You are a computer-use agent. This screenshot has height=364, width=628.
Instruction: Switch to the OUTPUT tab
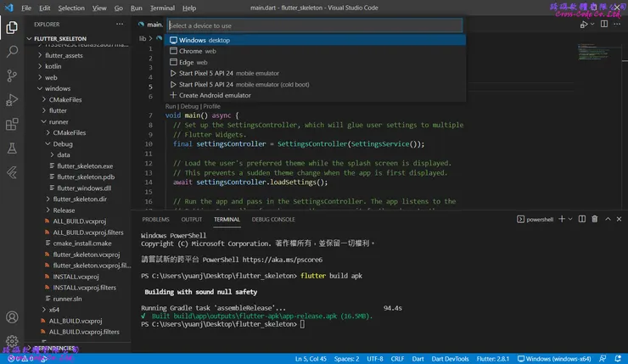192,219
